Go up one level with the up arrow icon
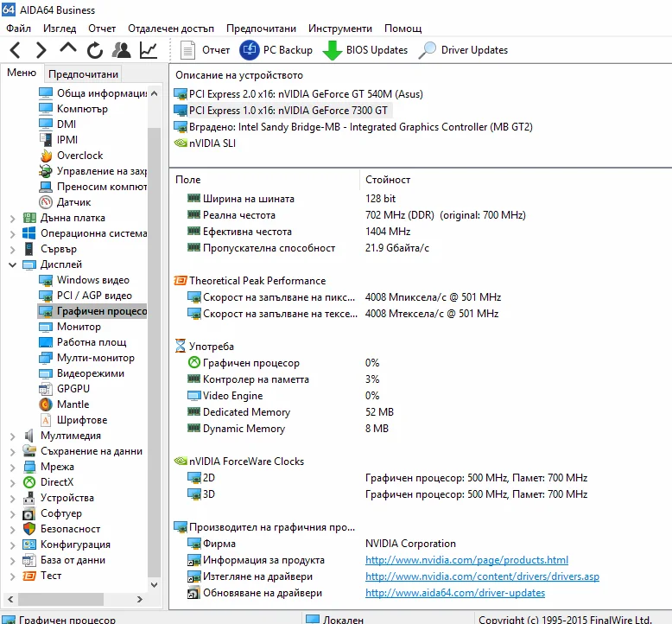Viewport: 672px width, 624px height. [x=68, y=48]
